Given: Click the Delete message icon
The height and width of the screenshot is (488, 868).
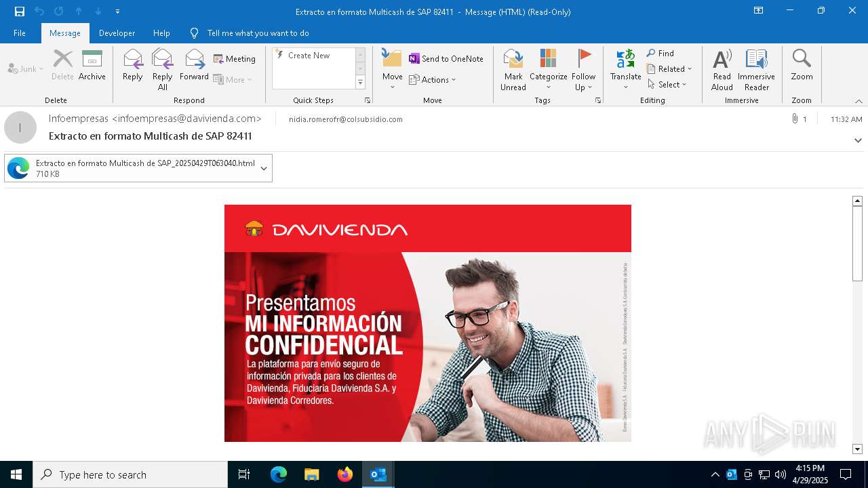Looking at the screenshot, I should [62, 64].
